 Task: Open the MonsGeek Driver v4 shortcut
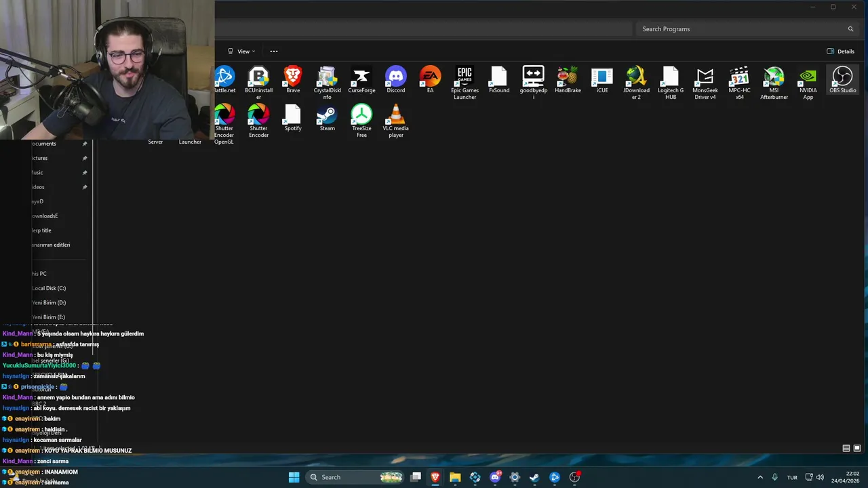click(705, 83)
